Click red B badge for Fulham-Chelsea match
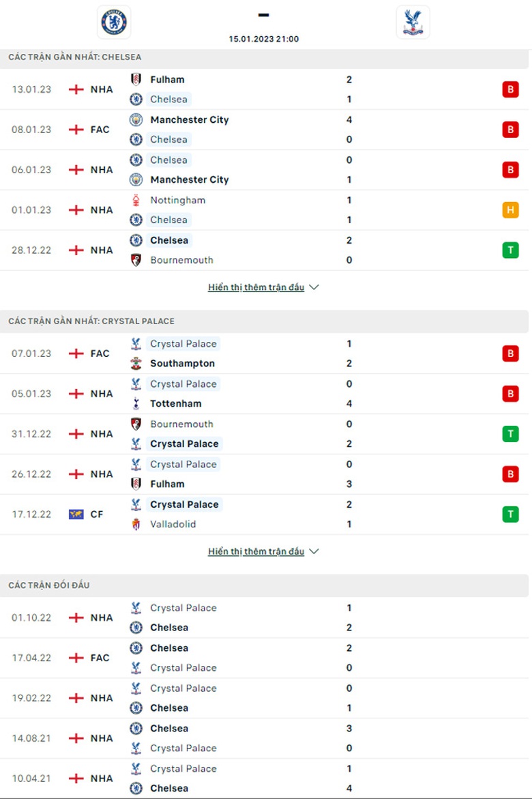532x799 pixels. click(x=510, y=89)
